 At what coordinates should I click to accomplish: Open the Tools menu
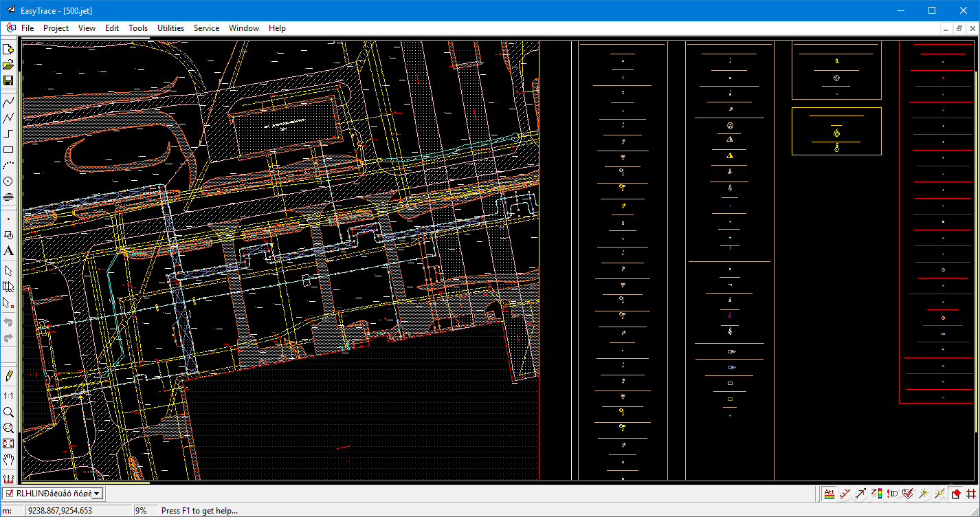pyautogui.click(x=138, y=28)
